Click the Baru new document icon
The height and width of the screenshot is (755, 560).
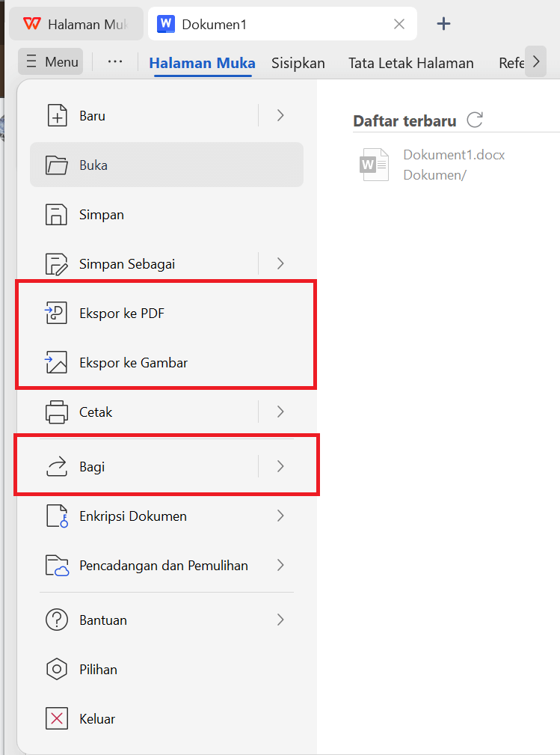coord(57,115)
